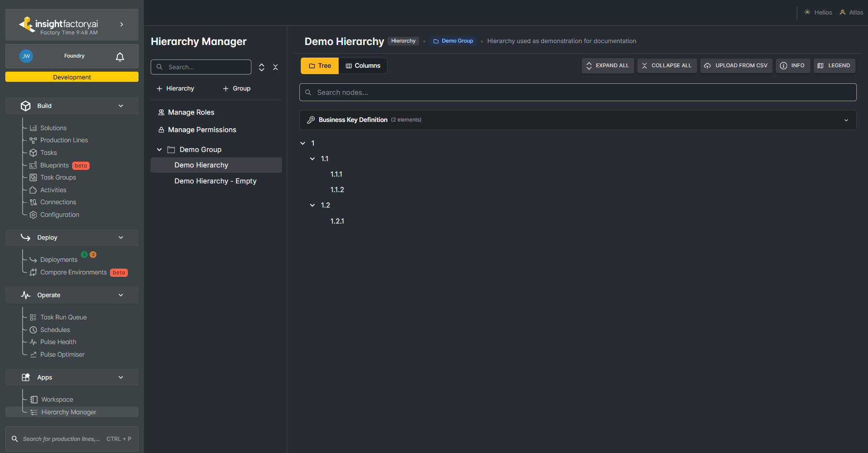Viewport: 868px width, 453px height.
Task: Click the Compare Environments icon
Action: coord(33,272)
